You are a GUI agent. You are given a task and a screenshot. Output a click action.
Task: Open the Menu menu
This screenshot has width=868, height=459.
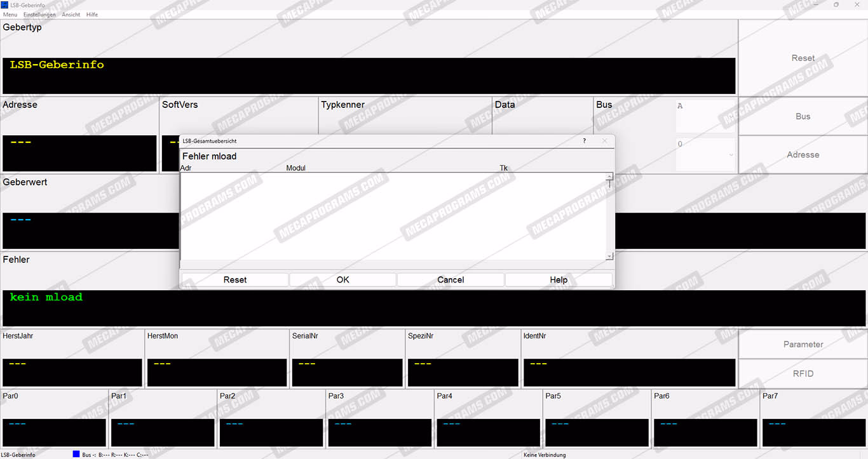pos(10,15)
